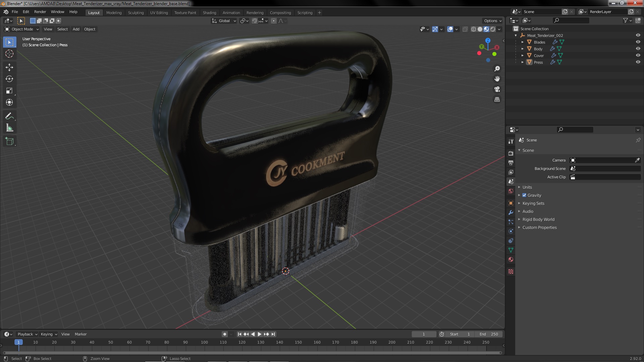Screen dimensions: 644x362
Task: Open the Output properties tab
Action: coord(511,163)
